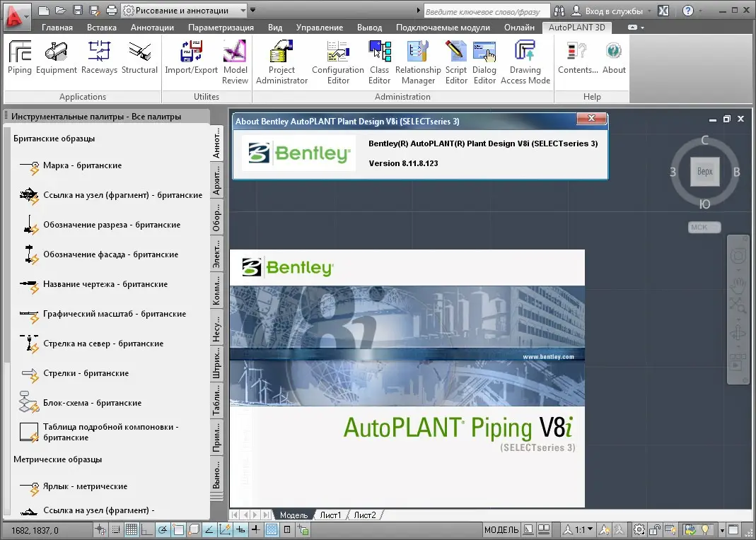Switch to the Главная ribbon tab
Screen dimensions: 756x540
[57, 28]
